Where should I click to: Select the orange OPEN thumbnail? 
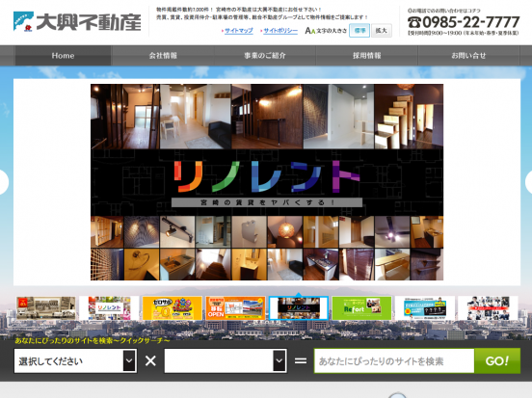click(235, 308)
